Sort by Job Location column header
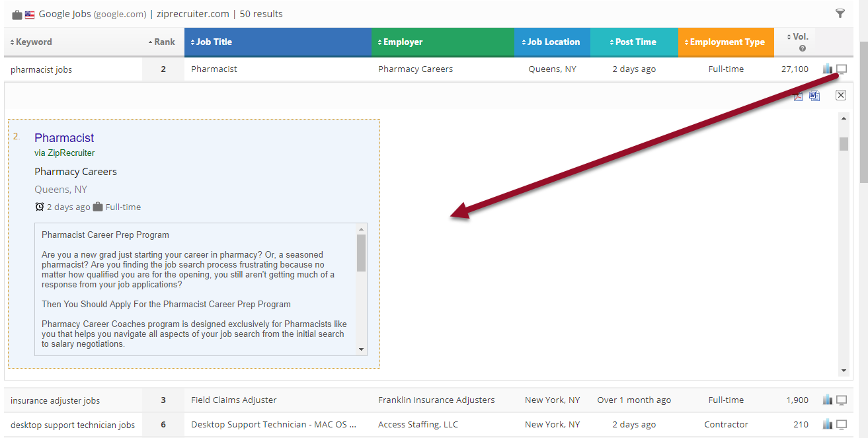Viewport: 868px width, 438px height. (552, 42)
